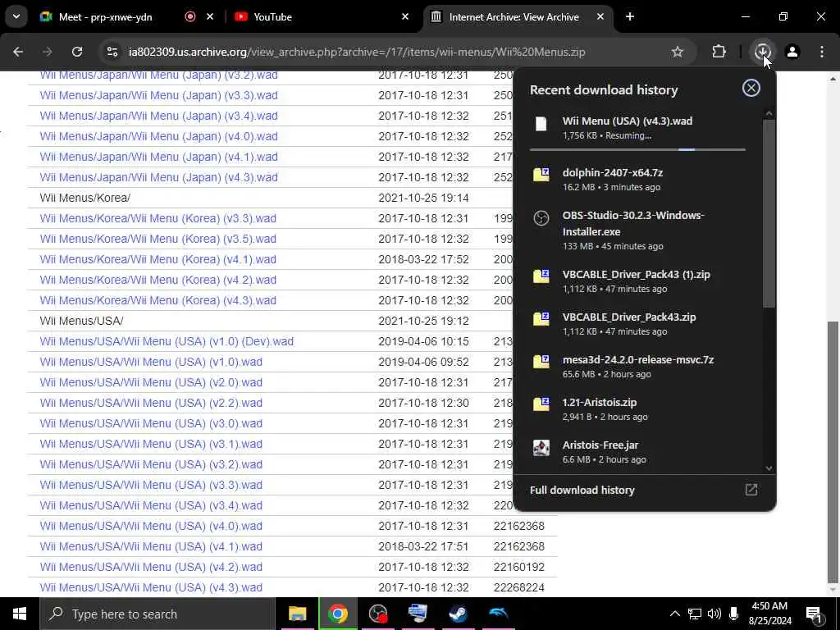The image size is (840, 630).
Task: Click the network tray icon
Action: click(x=695, y=614)
